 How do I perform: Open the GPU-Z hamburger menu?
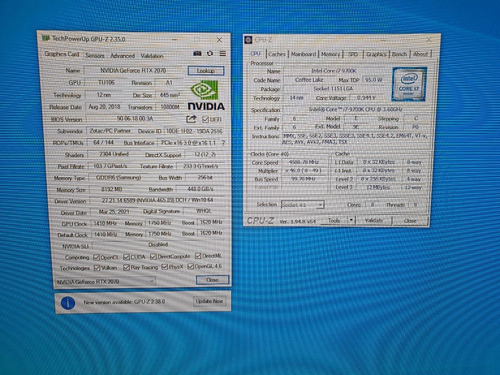[x=223, y=53]
